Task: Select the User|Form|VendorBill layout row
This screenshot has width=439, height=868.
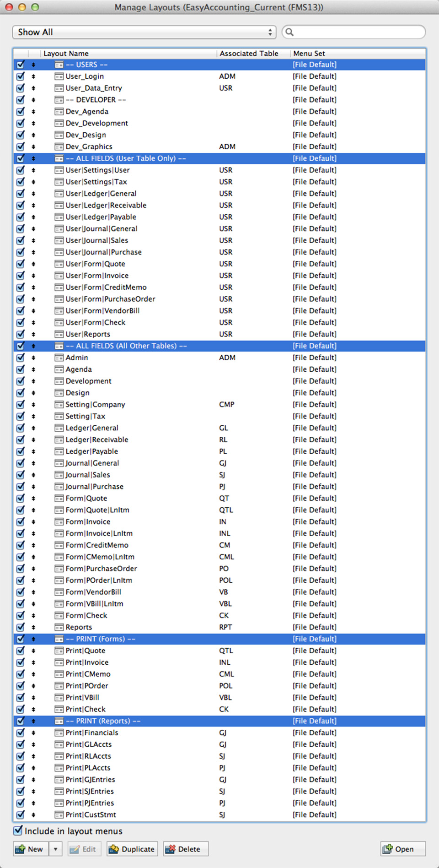Action: (219, 311)
